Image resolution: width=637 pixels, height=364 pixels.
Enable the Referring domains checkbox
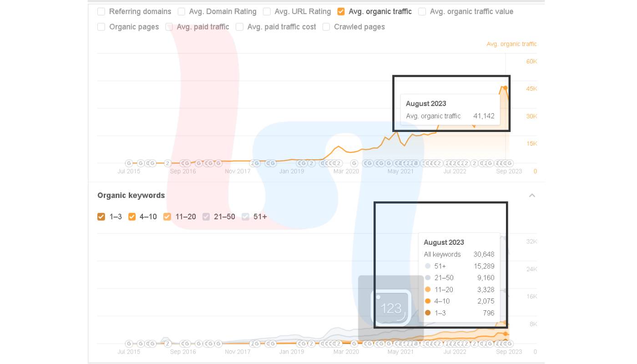tap(101, 11)
